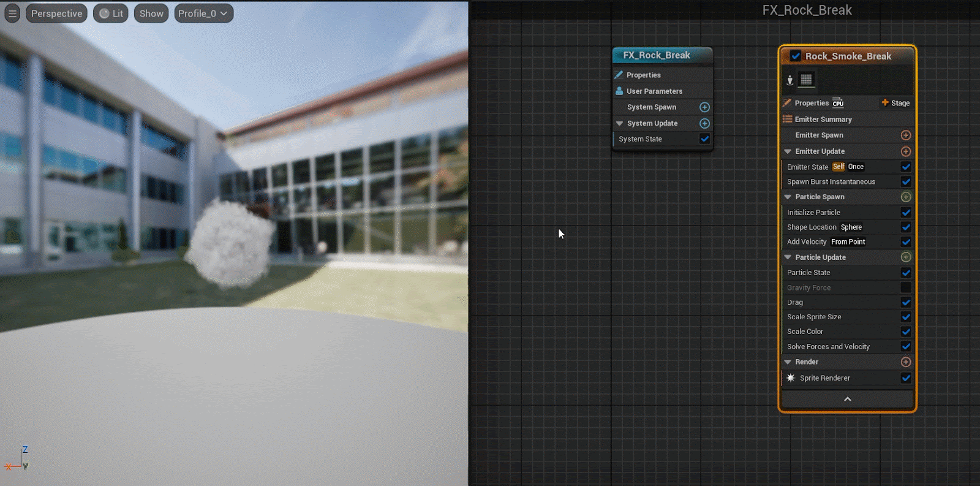Click the smoke particle in the viewport
Screen dimensions: 980x486
(230, 243)
